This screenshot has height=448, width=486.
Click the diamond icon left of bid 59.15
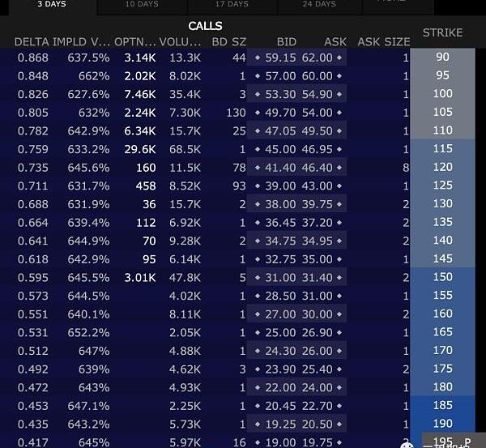click(x=258, y=58)
